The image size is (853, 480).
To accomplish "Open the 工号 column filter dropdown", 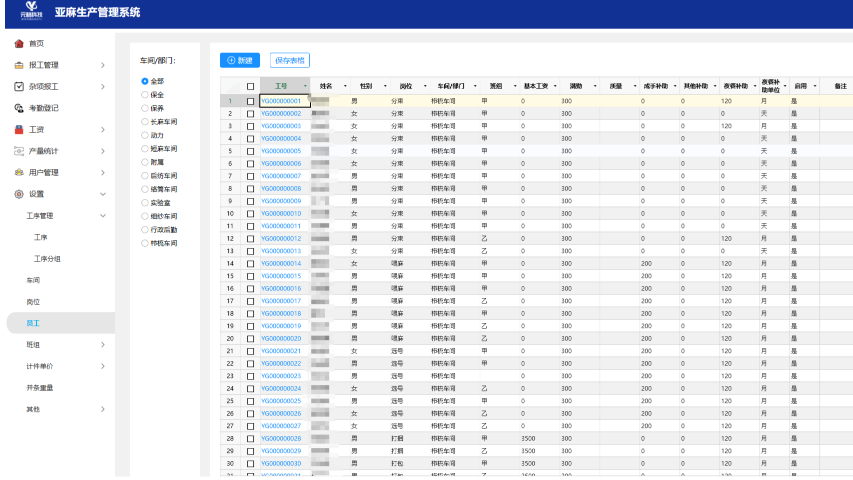I will click(x=304, y=87).
